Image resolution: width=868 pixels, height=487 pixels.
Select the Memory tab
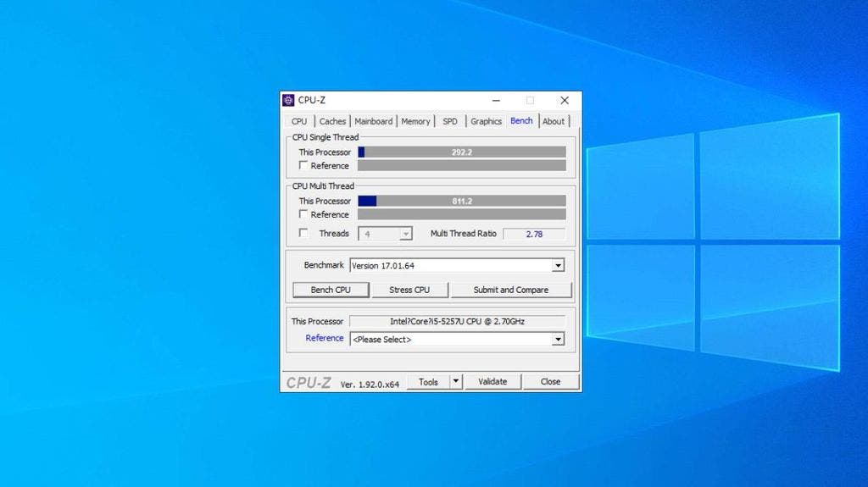click(415, 121)
